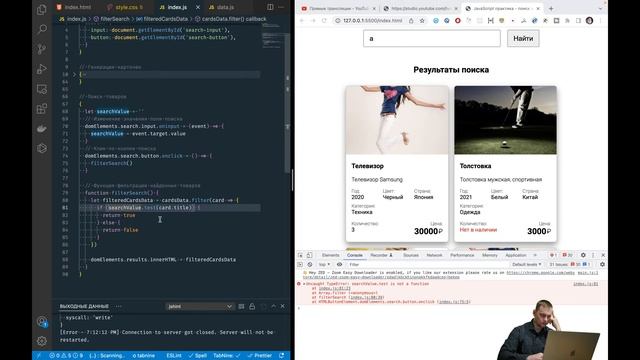Select the ВЫХОДНЫЕ ДАННЫЕ panel tab
The image size is (640, 360).
click(84, 306)
